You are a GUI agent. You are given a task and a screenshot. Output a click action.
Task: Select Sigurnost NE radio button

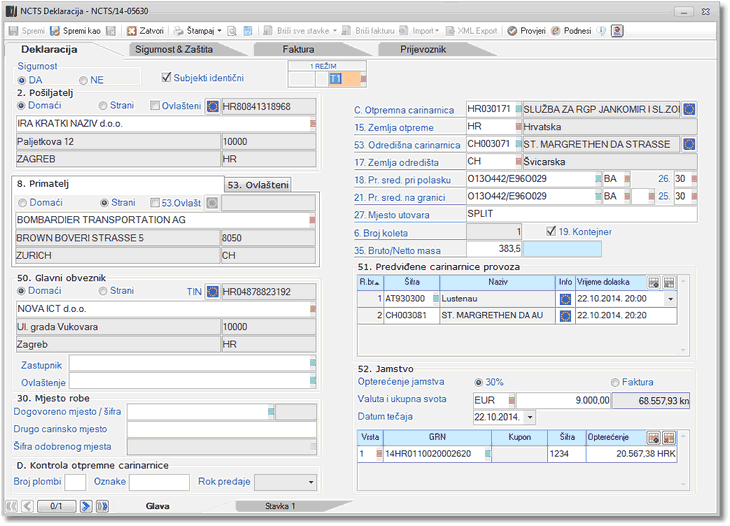[83, 81]
